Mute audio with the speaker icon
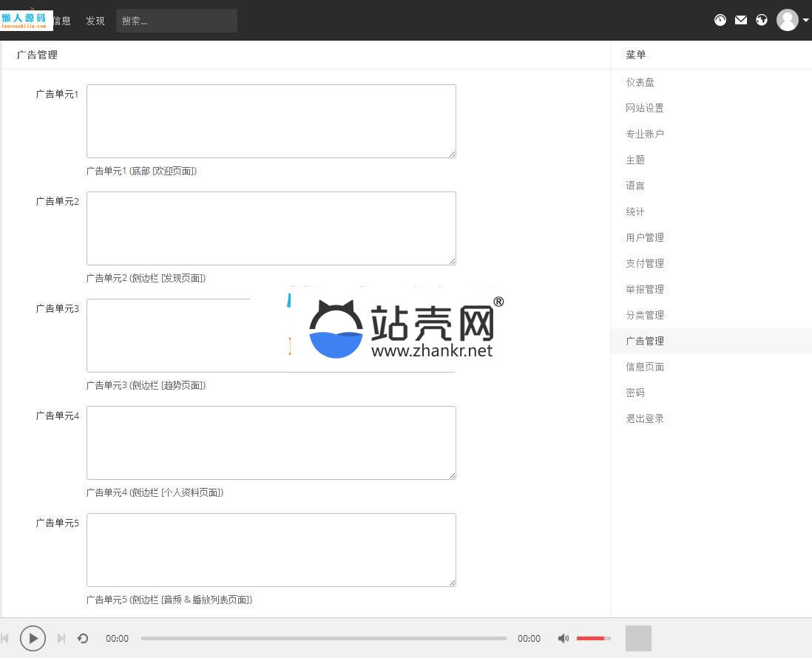The image size is (812, 658). coord(563,638)
